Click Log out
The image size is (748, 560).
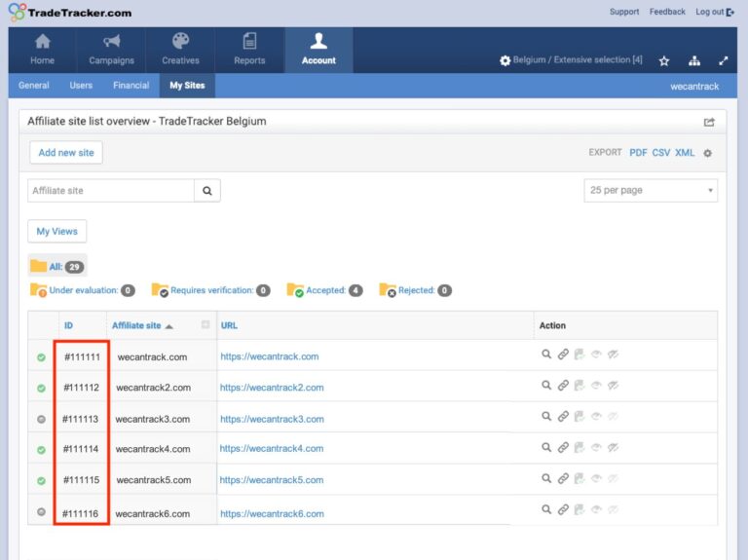(715, 12)
